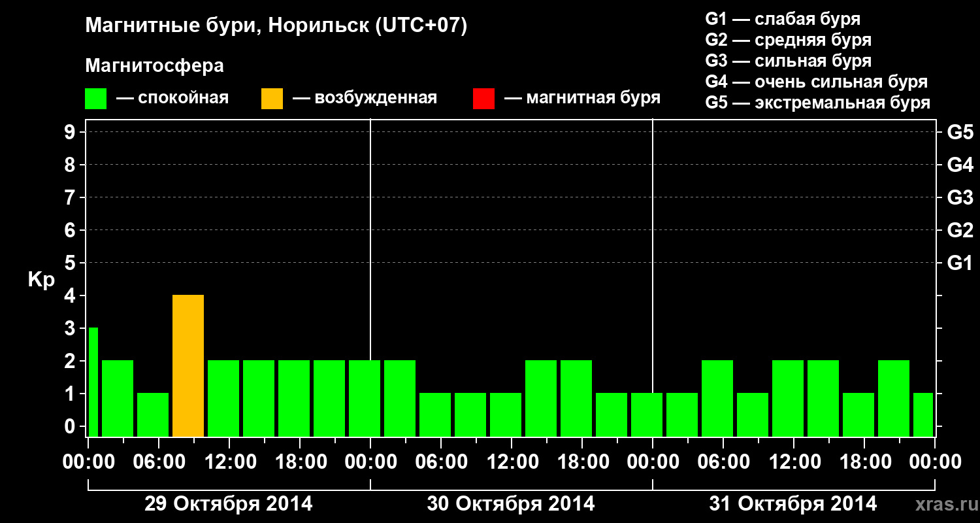Click the y-axis label '6'
The width and height of the screenshot is (980, 523).
click(71, 230)
